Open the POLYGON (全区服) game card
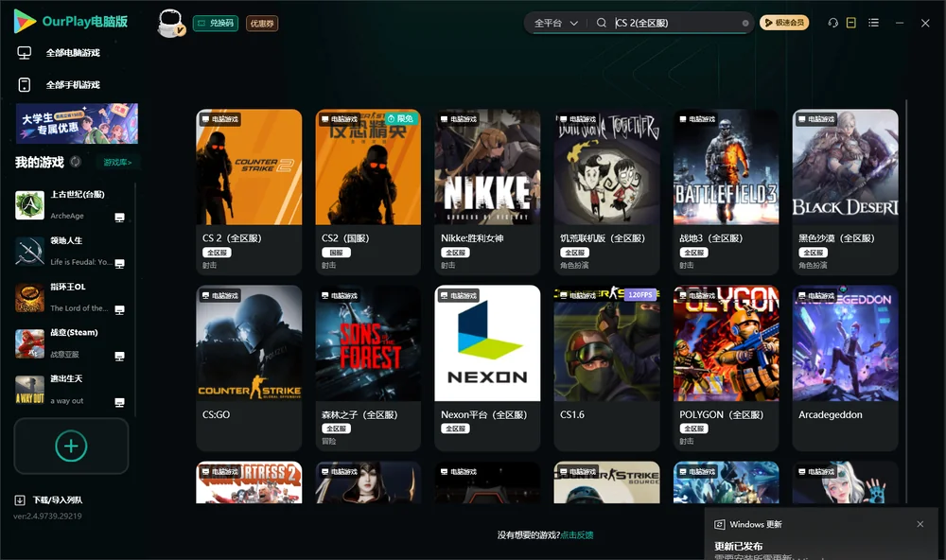This screenshot has width=946, height=560. (726, 368)
